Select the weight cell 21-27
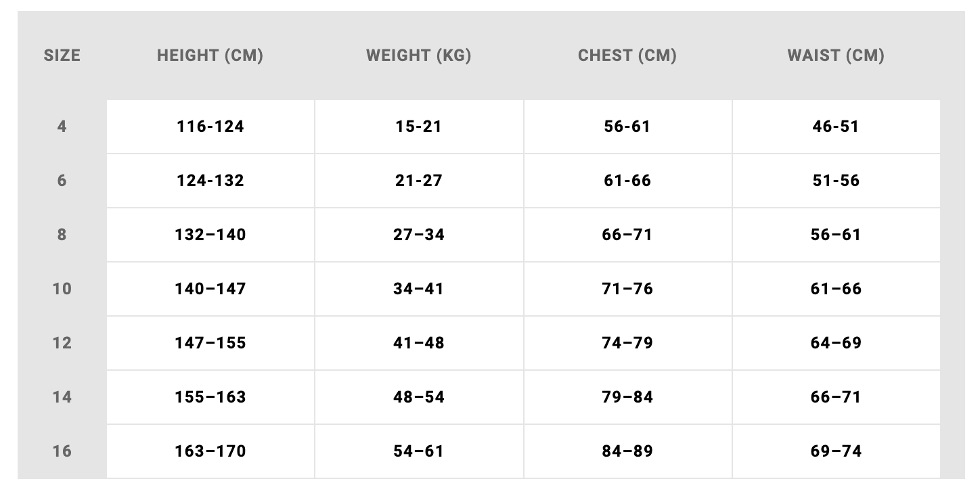The width and height of the screenshot is (980, 502). (419, 181)
